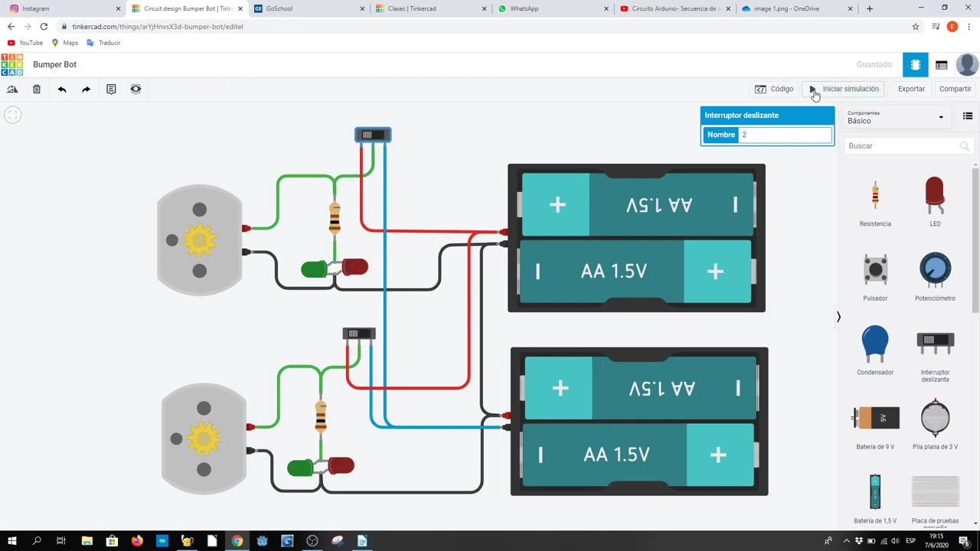
Task: Toggle visibility with the eye icon
Action: pos(136,90)
